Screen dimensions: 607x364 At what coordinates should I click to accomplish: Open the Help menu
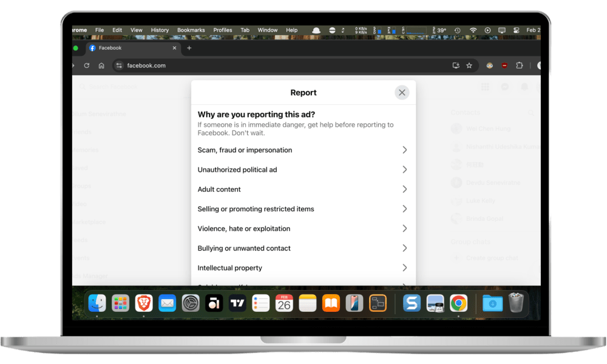click(292, 30)
